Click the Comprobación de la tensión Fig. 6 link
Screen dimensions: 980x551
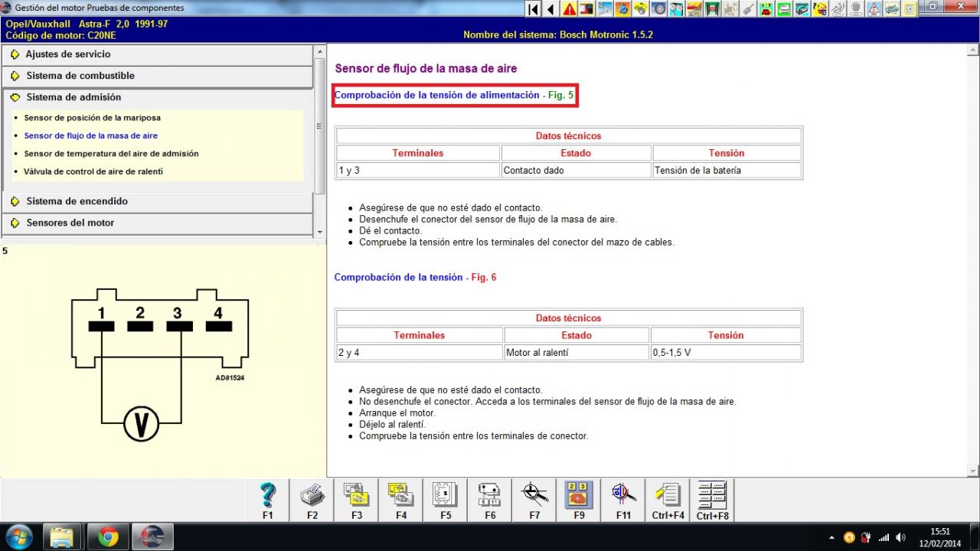[415, 277]
